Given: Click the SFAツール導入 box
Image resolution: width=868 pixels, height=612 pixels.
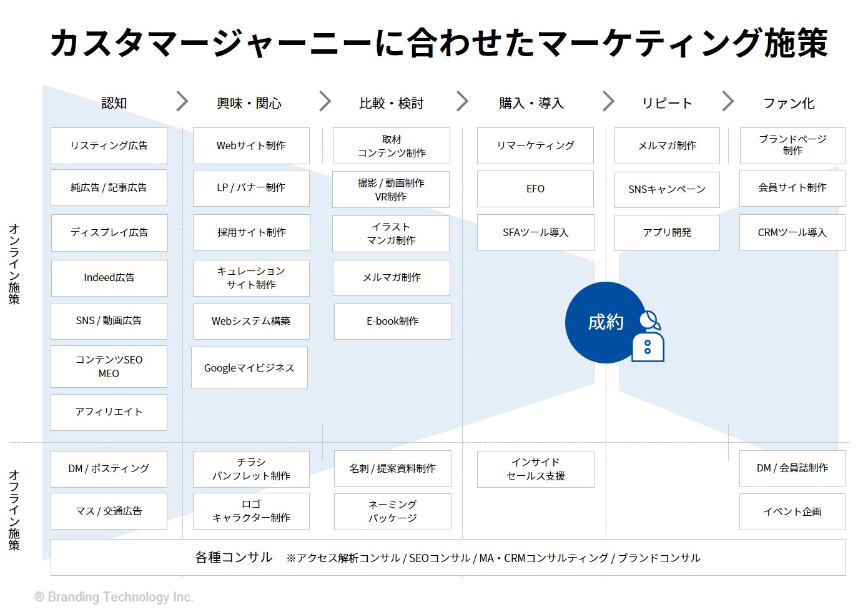Looking at the screenshot, I should (x=535, y=232).
